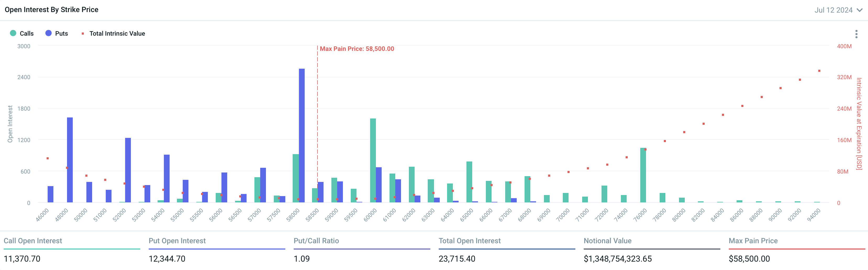Open the chart options kebab menu

(x=856, y=34)
